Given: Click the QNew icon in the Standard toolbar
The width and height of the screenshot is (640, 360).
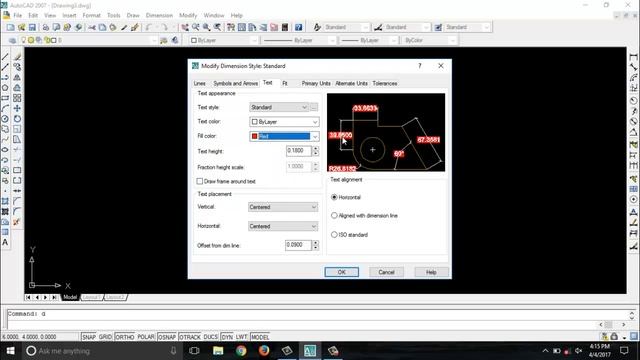Looking at the screenshot, I should pos(11,27).
